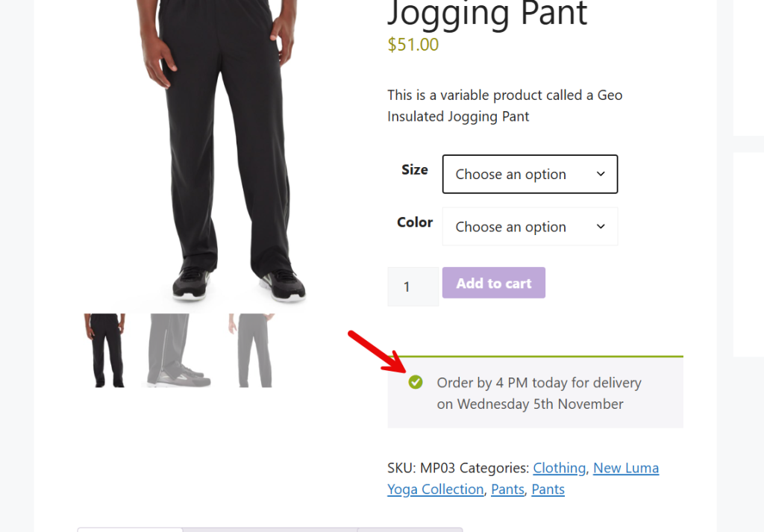764x532 pixels.
Task: Click the Color label
Action: (x=414, y=222)
